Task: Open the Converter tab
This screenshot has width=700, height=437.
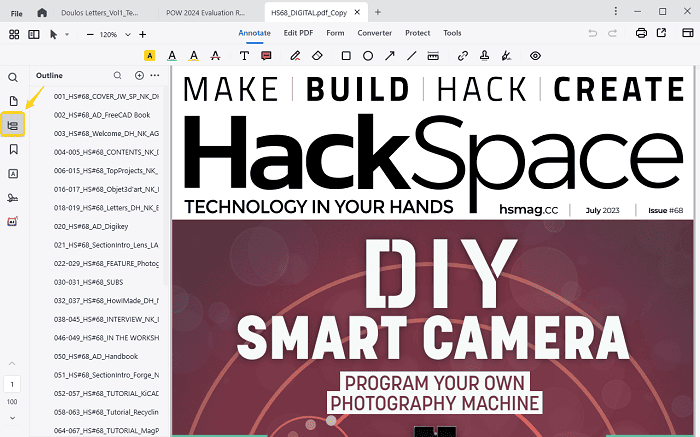Action: pos(375,33)
